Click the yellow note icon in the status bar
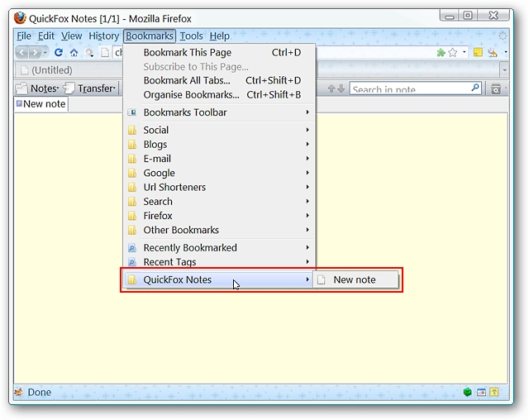This screenshot has height=420, width=529. (x=494, y=392)
